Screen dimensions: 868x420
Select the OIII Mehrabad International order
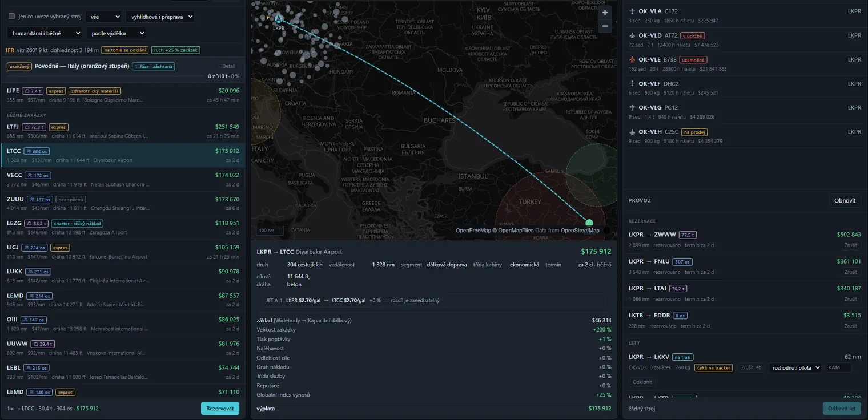pos(123,324)
